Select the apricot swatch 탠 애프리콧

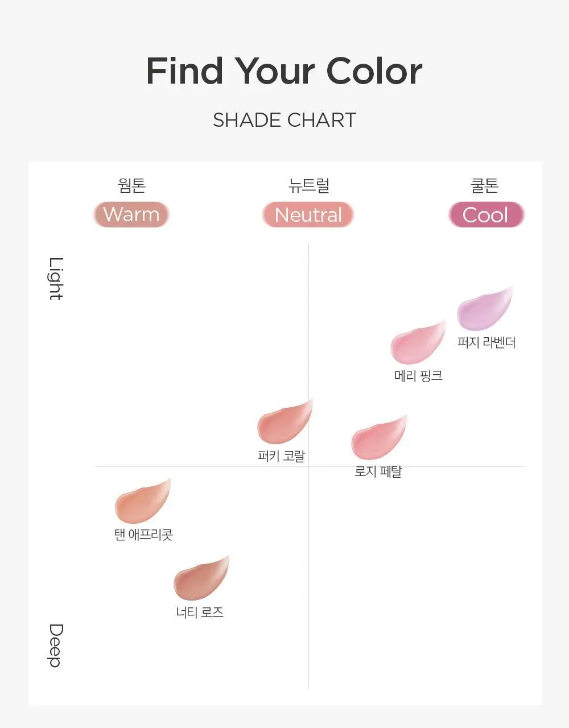click(143, 501)
